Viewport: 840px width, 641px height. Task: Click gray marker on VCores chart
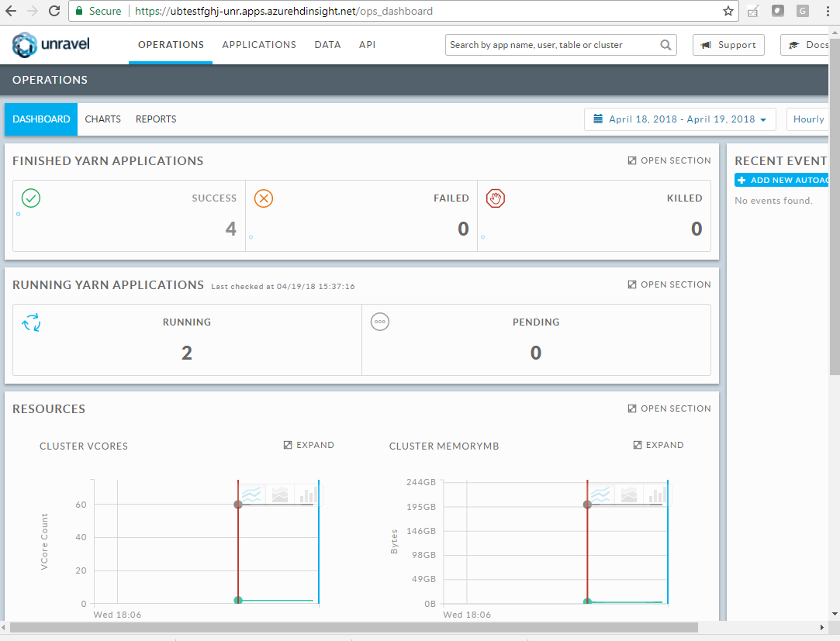point(238,505)
